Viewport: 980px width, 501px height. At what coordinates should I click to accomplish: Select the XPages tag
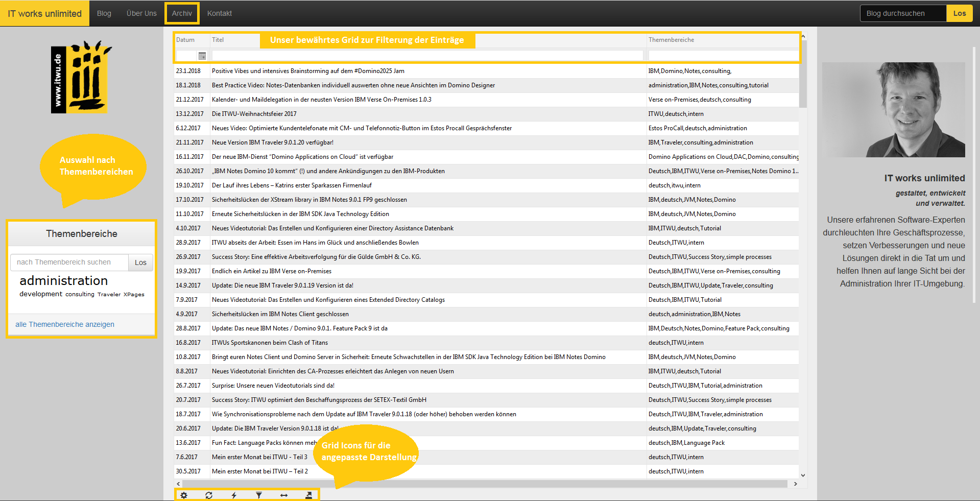coord(134,294)
